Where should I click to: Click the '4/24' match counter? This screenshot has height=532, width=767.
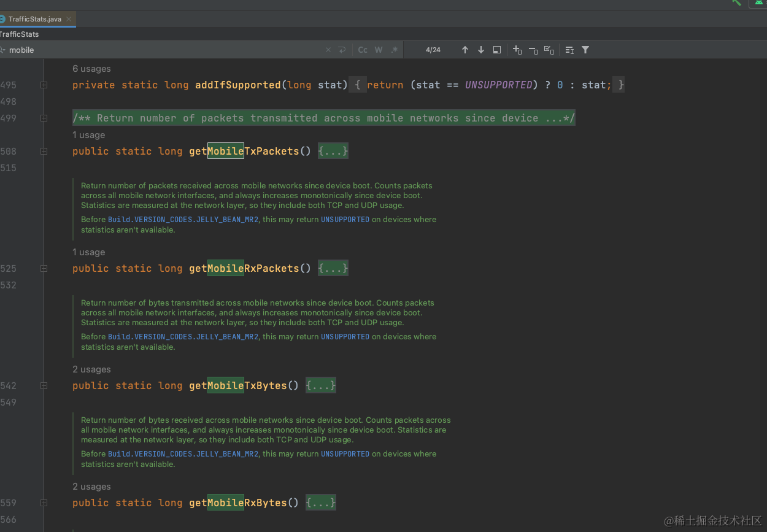click(x=433, y=50)
